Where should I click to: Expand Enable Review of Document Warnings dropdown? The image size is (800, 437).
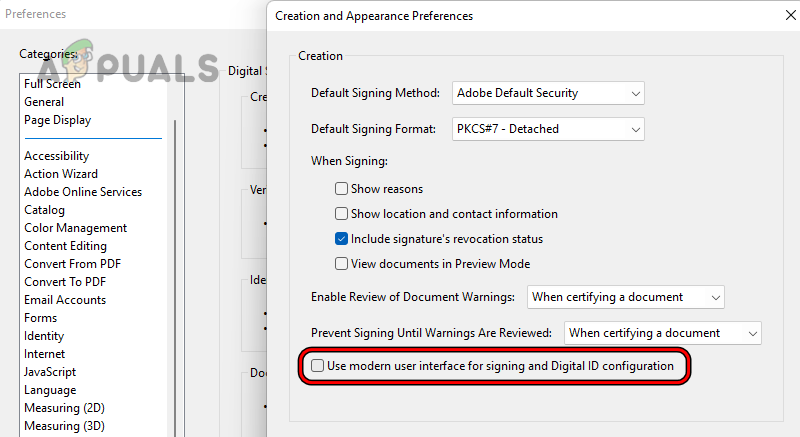626,297
